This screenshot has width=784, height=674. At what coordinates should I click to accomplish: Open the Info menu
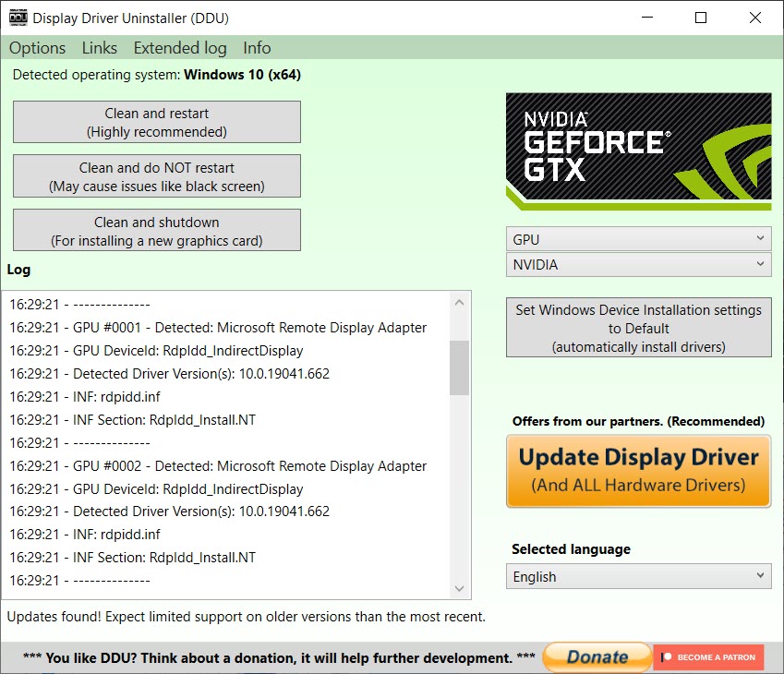click(256, 47)
